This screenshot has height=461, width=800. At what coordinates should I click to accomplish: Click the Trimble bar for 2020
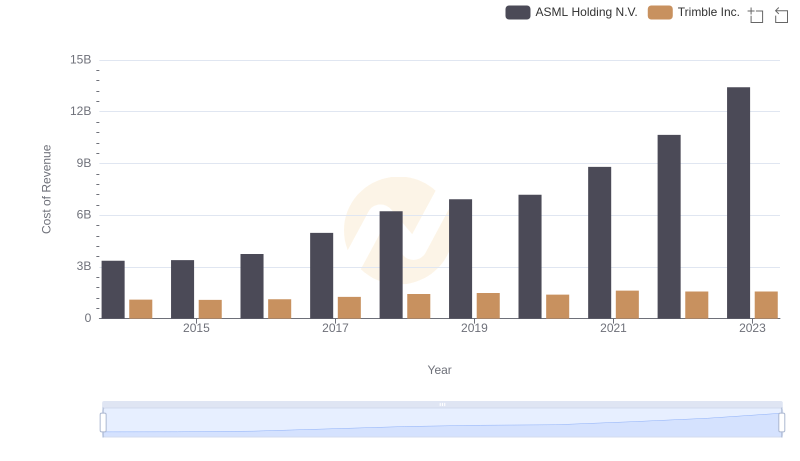pos(558,306)
